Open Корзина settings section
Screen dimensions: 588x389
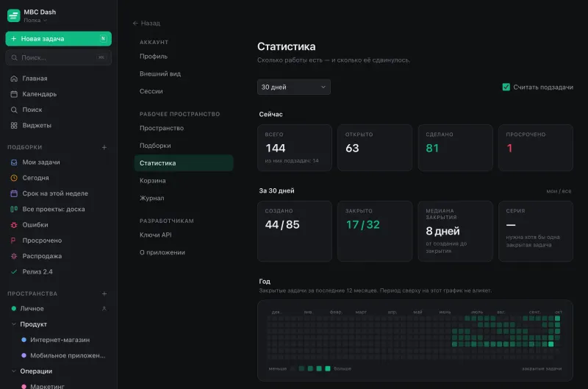pos(184,180)
